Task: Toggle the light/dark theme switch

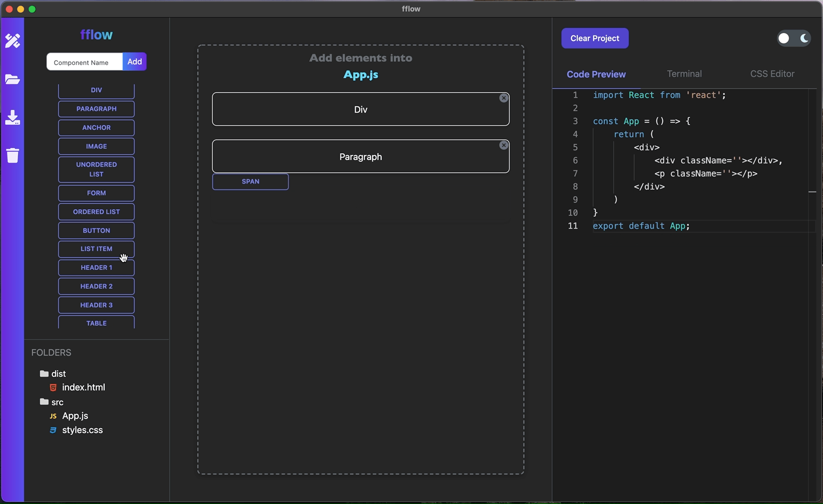Action: [794, 38]
